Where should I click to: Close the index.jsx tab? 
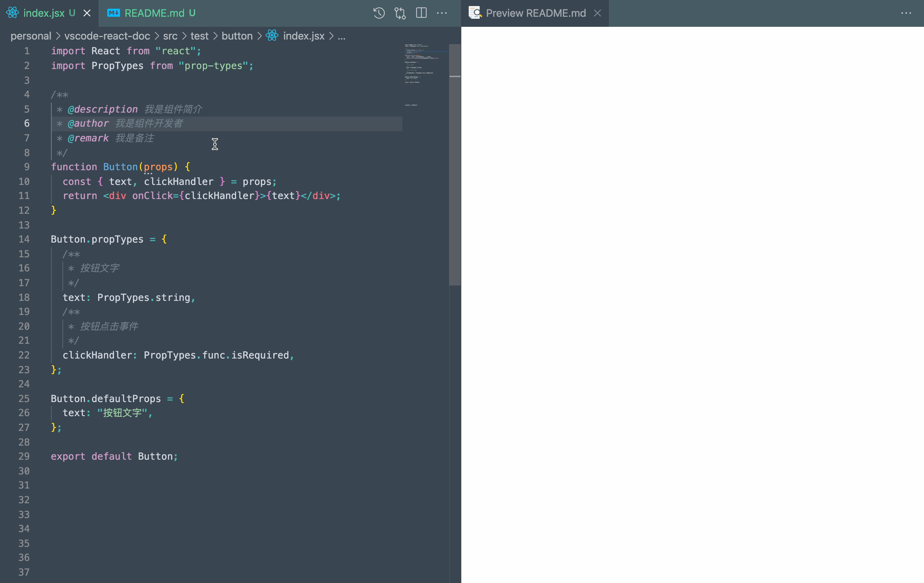pyautogui.click(x=87, y=13)
